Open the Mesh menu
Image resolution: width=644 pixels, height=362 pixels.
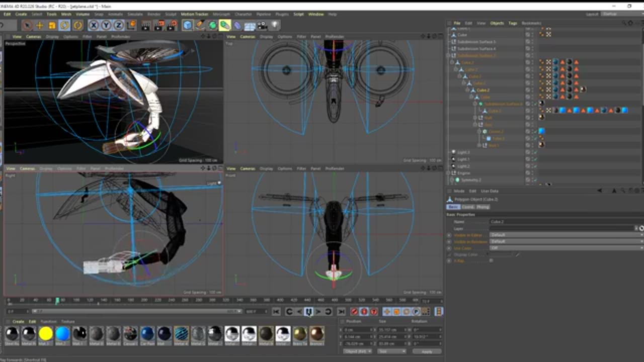[x=66, y=14]
